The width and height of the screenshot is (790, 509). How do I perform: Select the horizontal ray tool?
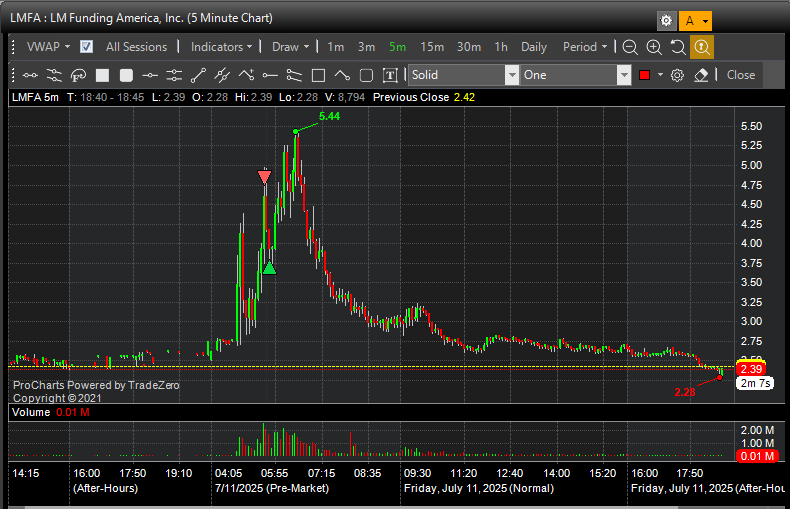[270, 75]
